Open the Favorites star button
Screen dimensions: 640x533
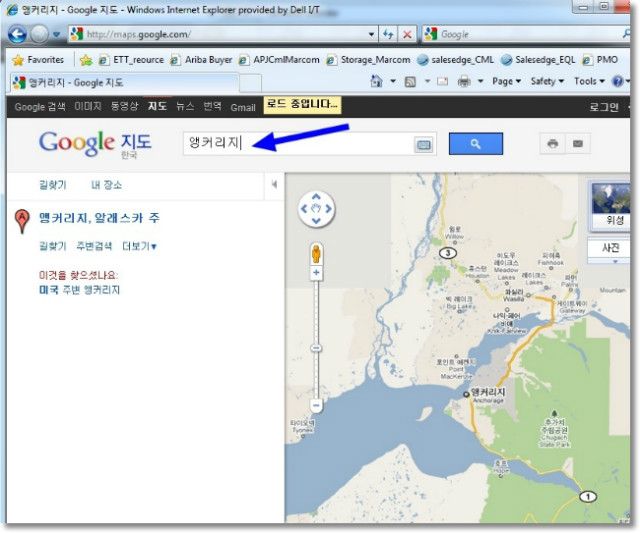pos(38,60)
